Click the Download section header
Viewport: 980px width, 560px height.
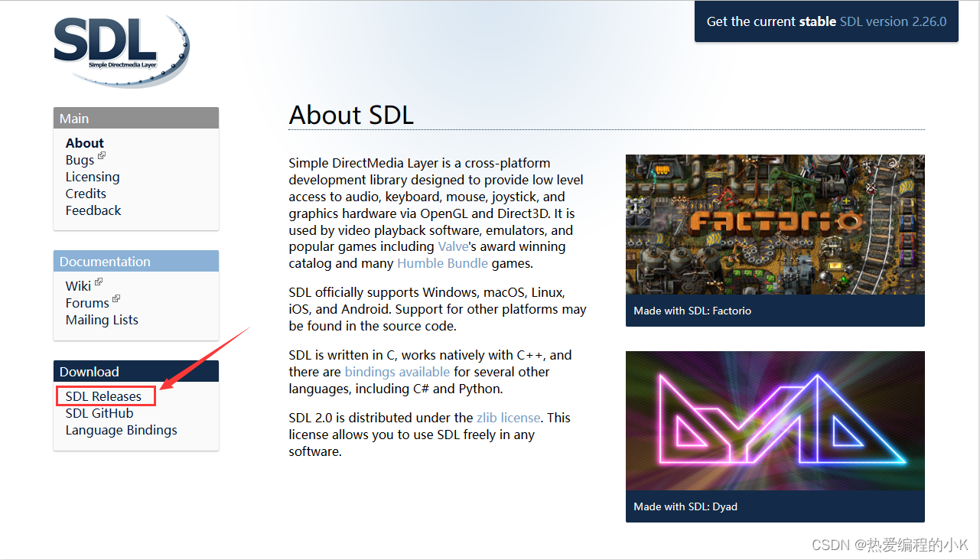(x=136, y=371)
